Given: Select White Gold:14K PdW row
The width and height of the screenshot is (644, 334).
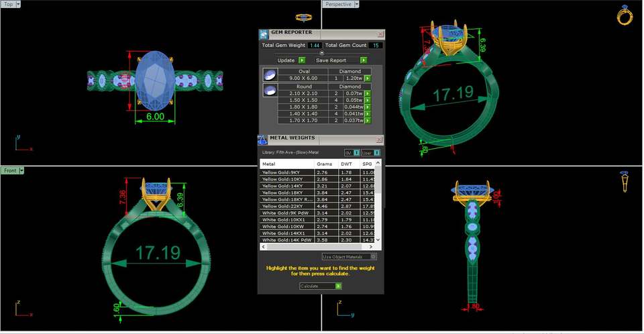Looking at the screenshot, I should 317,240.
